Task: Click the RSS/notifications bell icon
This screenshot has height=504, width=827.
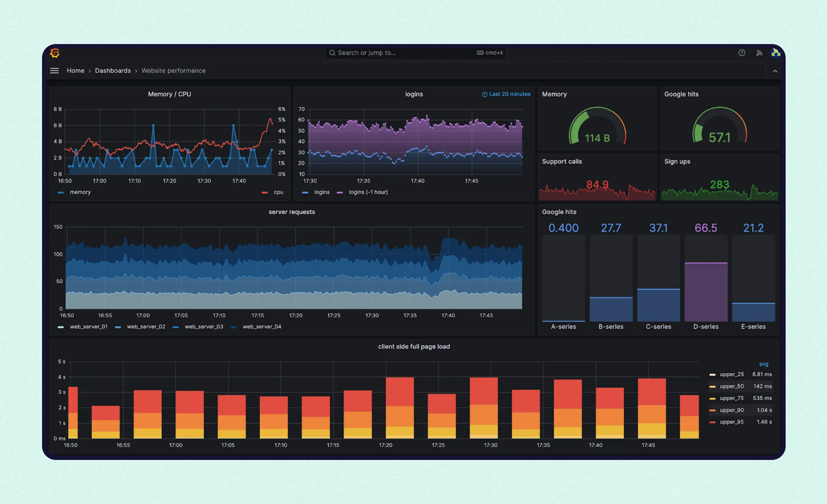Action: pyautogui.click(x=758, y=53)
